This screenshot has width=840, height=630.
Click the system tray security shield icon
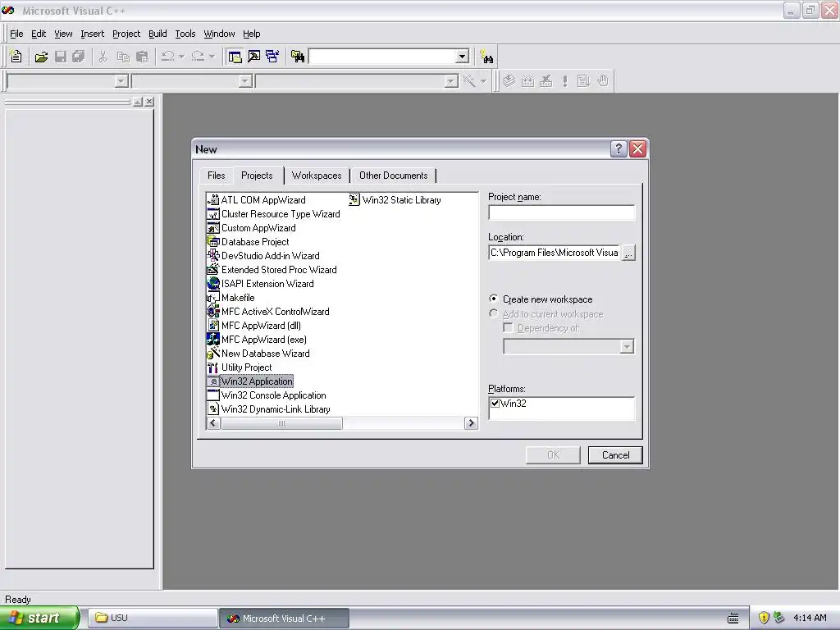click(x=764, y=618)
